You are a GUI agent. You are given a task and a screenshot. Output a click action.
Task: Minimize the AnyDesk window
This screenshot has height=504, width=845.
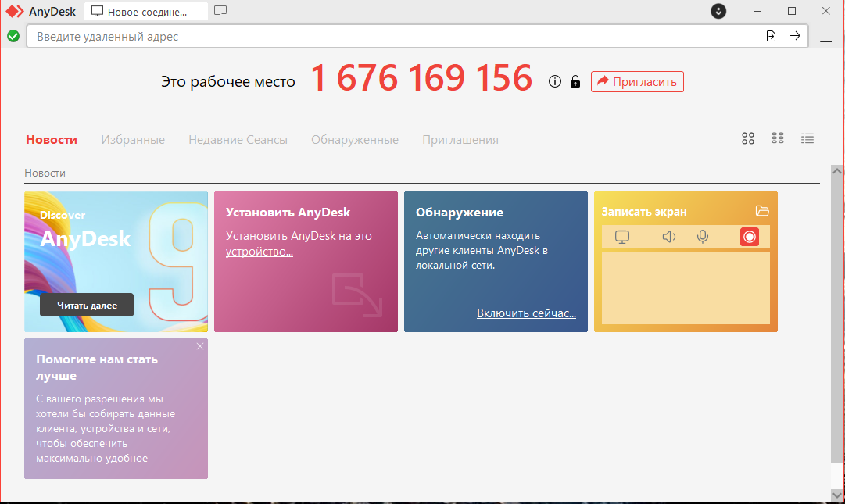[x=757, y=11]
